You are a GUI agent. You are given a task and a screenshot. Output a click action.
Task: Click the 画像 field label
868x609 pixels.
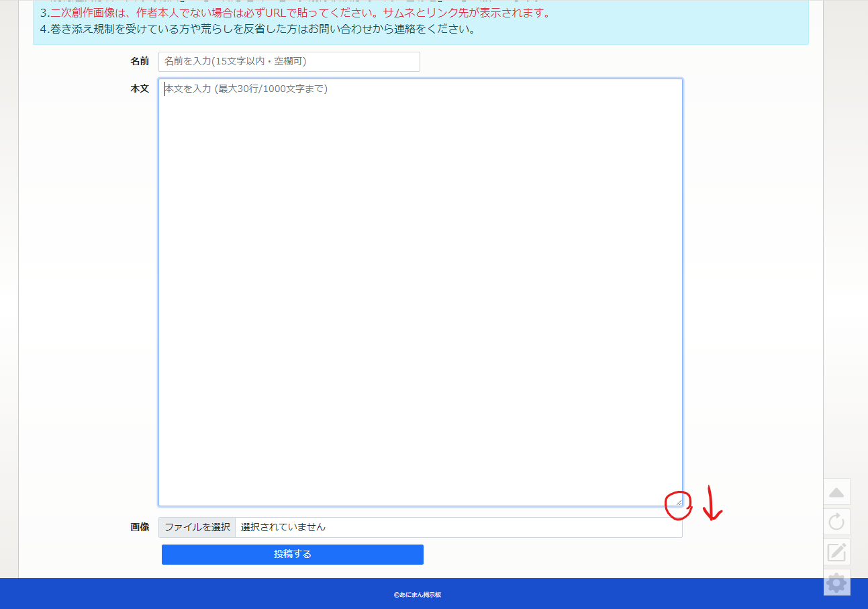pos(140,527)
